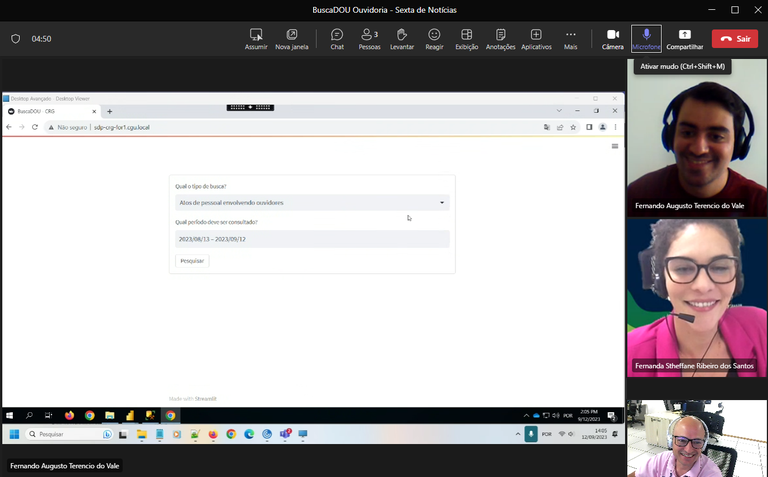This screenshot has width=768, height=477.
Task: Open the Aplicativos apps panel
Action: click(x=536, y=38)
